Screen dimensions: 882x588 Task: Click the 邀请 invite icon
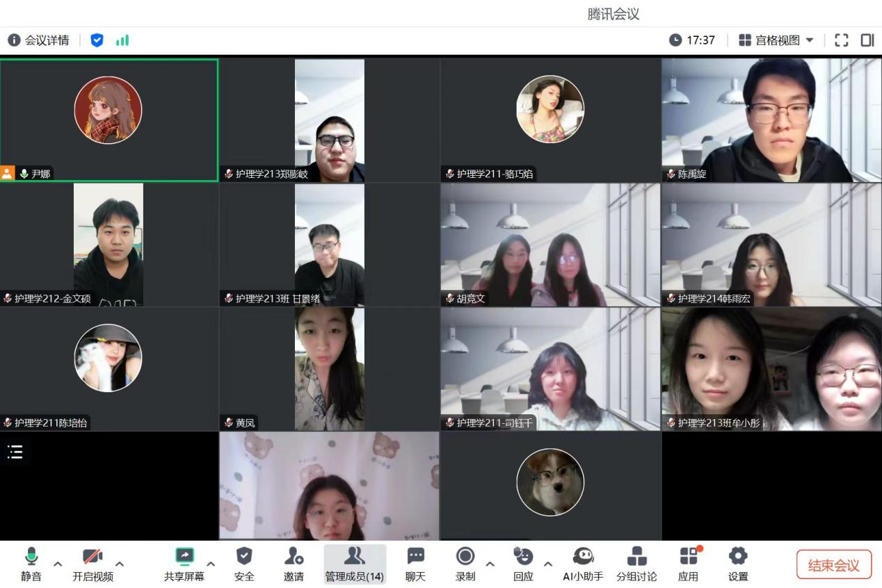(x=294, y=564)
